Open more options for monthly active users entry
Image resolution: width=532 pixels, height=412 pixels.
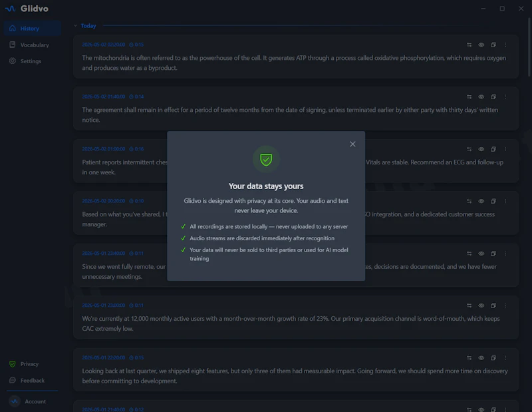pyautogui.click(x=505, y=306)
